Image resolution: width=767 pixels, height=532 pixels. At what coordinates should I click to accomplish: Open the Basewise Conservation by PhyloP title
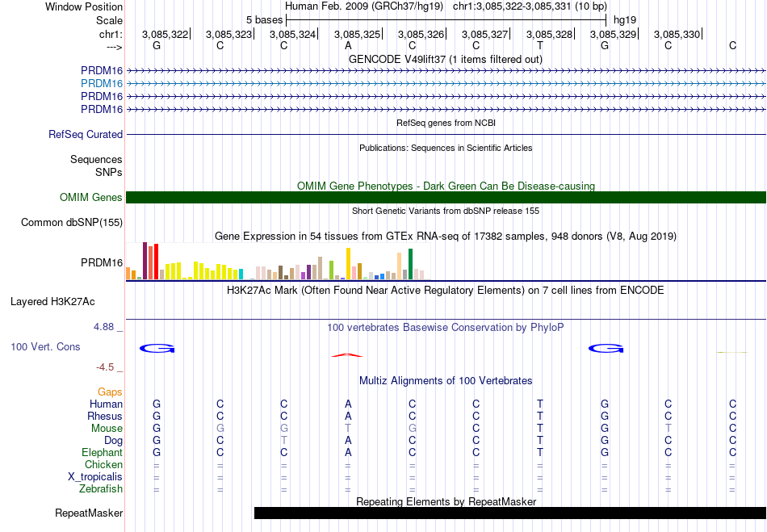445,328
